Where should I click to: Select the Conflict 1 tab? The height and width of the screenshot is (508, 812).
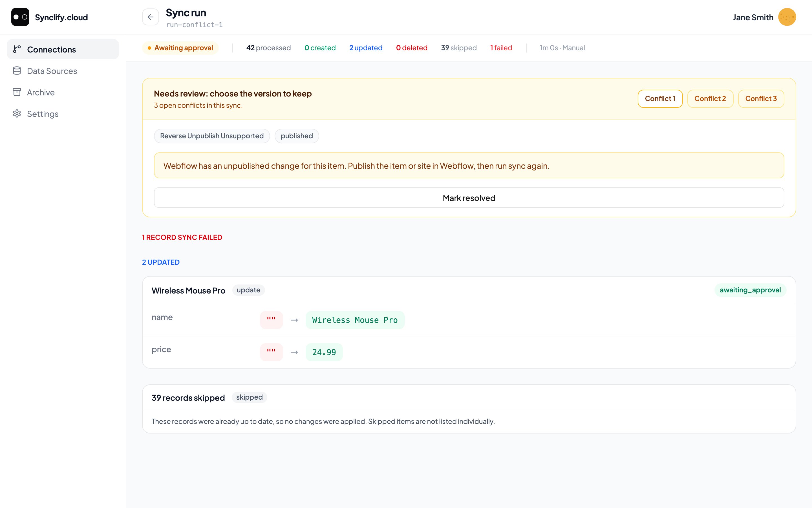(x=660, y=99)
